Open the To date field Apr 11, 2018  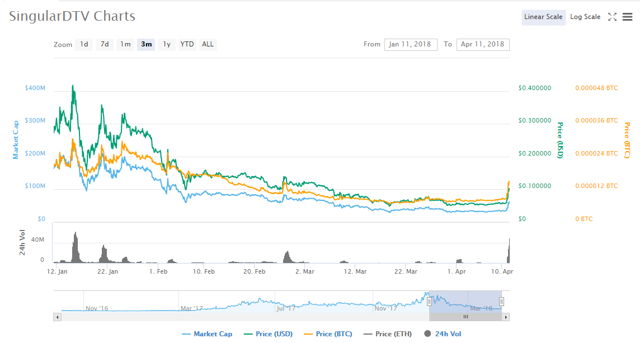point(483,44)
